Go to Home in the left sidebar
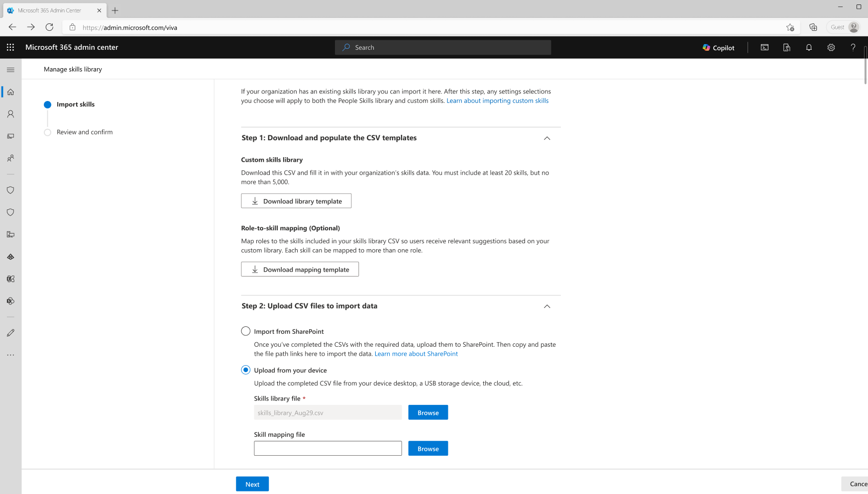Viewport: 868px width, 494px height. [x=10, y=92]
